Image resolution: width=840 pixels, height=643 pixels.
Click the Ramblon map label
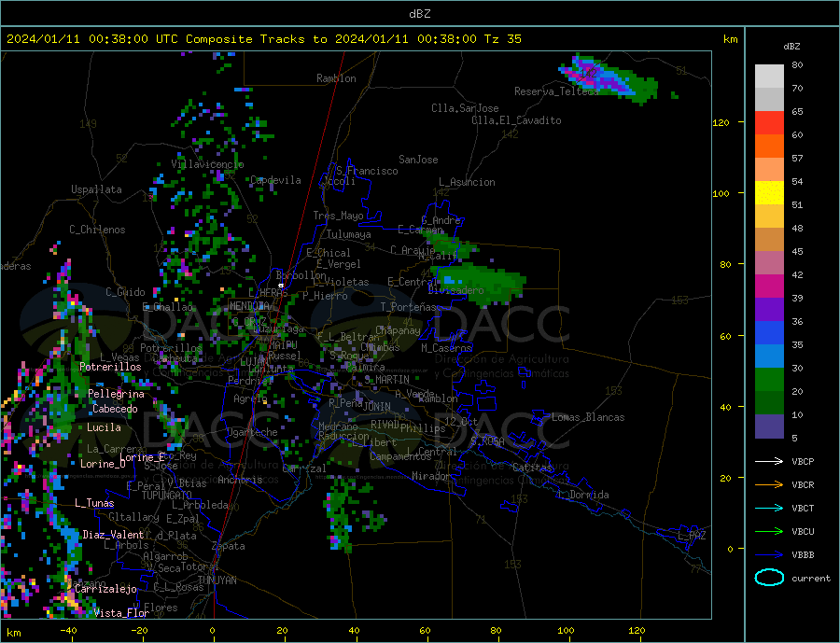click(336, 78)
